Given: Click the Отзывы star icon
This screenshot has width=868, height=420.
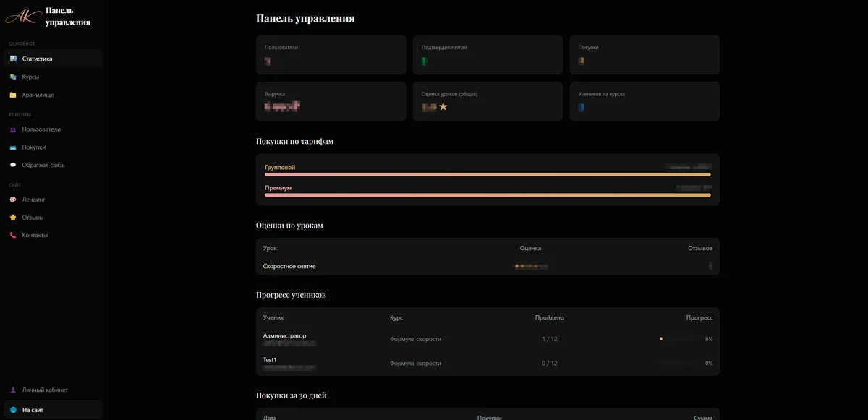Looking at the screenshot, I should click(x=13, y=218).
